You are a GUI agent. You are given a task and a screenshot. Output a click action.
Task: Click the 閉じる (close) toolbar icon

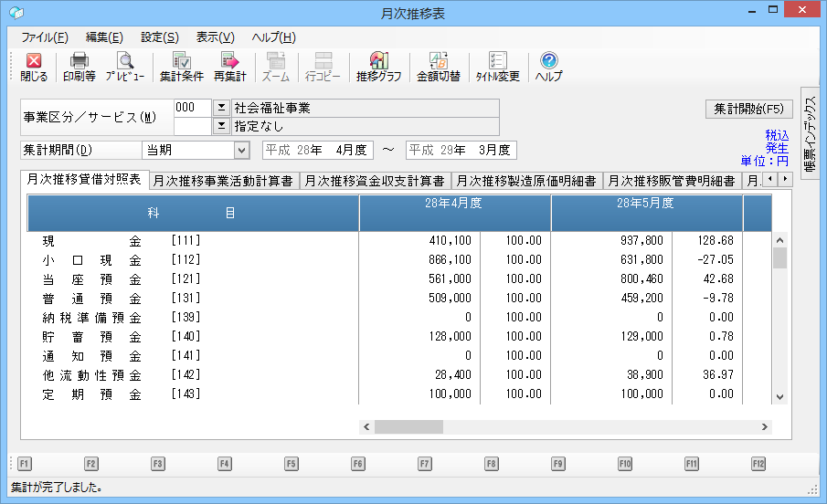coord(34,68)
